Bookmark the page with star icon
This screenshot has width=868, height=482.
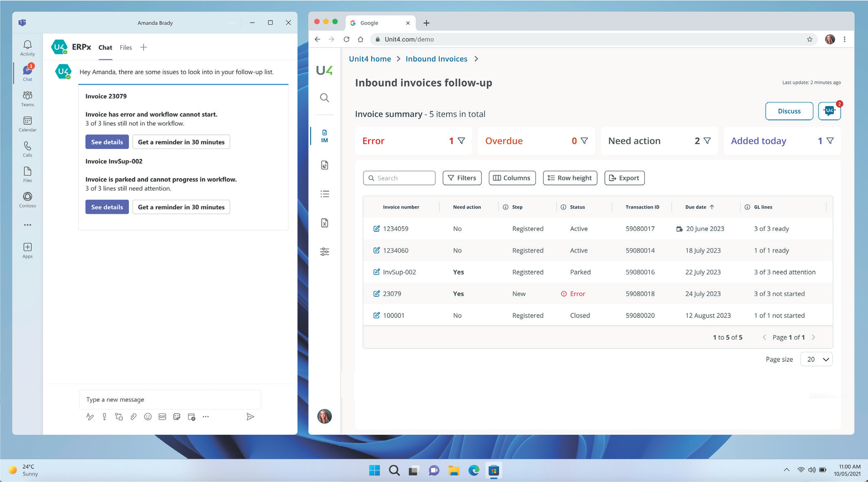[x=809, y=39]
